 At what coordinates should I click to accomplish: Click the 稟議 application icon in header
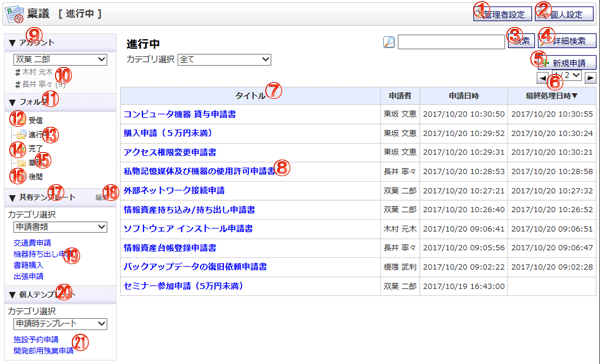14,14
